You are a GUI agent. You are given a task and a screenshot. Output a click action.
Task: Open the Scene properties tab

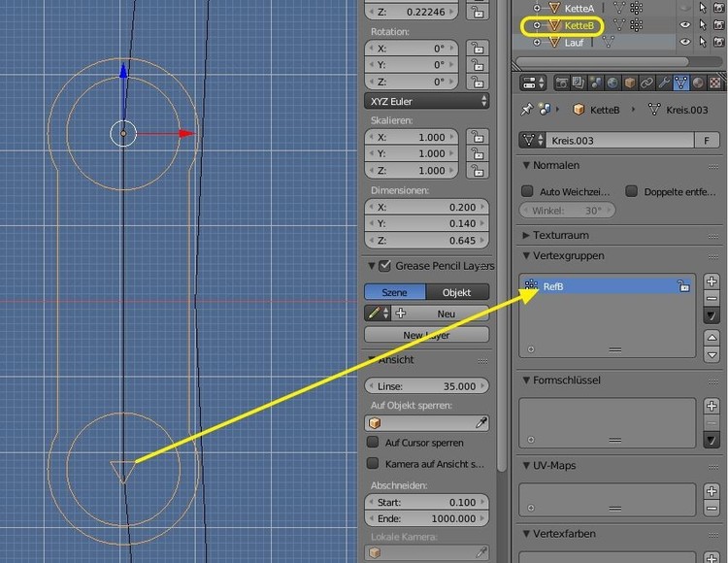[x=596, y=83]
